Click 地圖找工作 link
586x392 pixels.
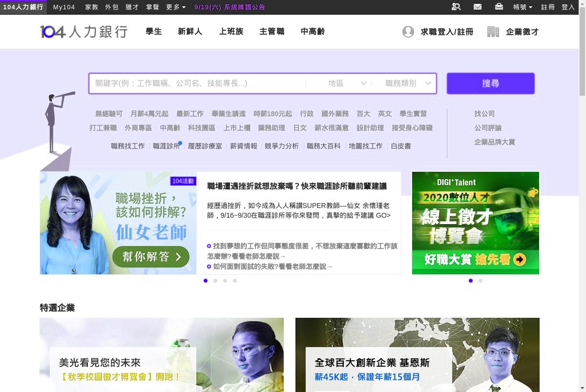[x=366, y=146]
